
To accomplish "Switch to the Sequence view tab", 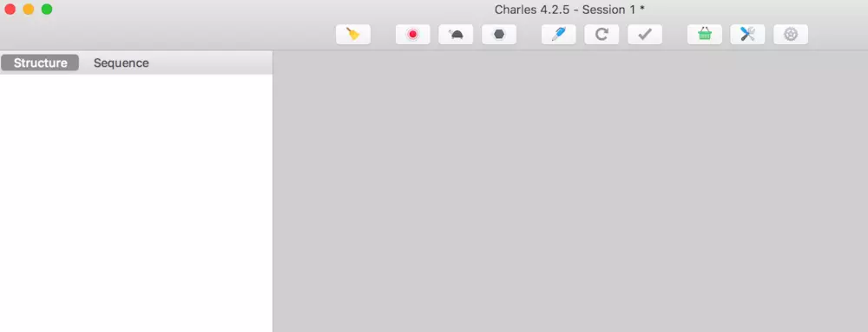I will click(x=122, y=63).
